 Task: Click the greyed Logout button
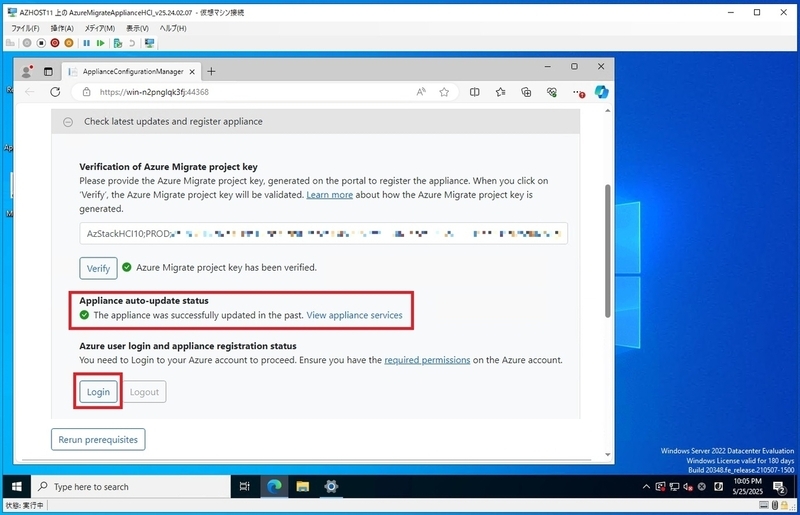144,392
